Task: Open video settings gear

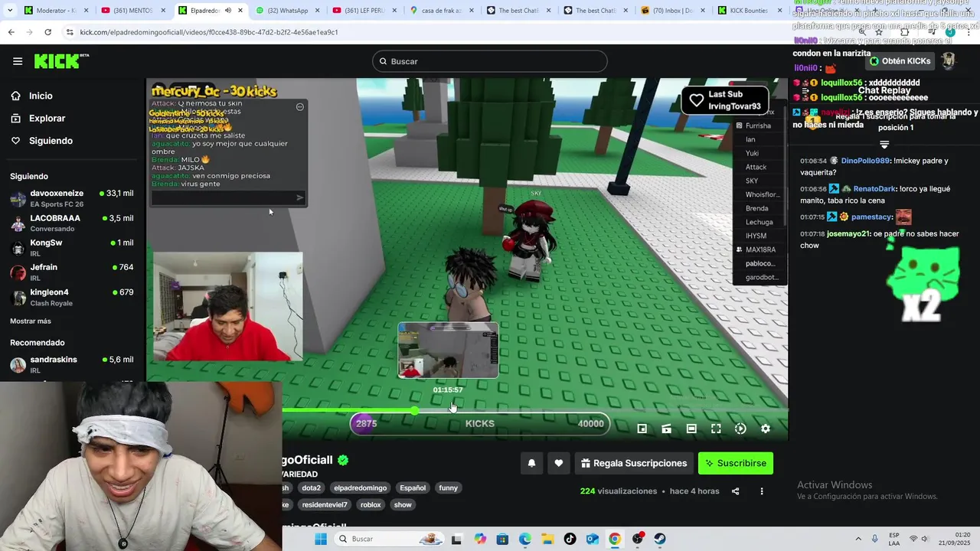Action: point(766,429)
